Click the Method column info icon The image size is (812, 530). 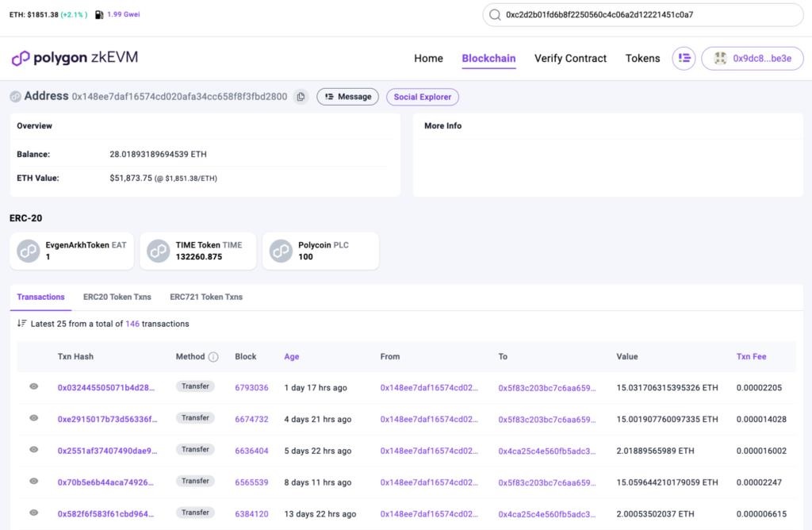(213, 357)
